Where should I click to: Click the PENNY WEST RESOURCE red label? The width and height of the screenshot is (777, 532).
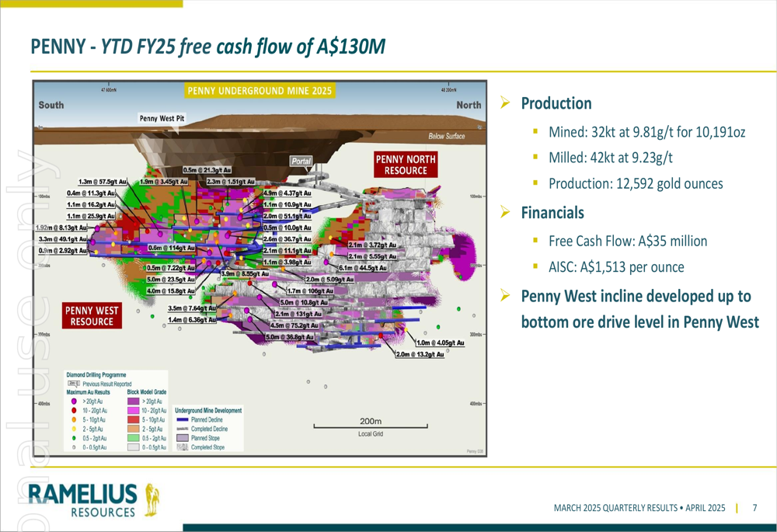(92, 315)
